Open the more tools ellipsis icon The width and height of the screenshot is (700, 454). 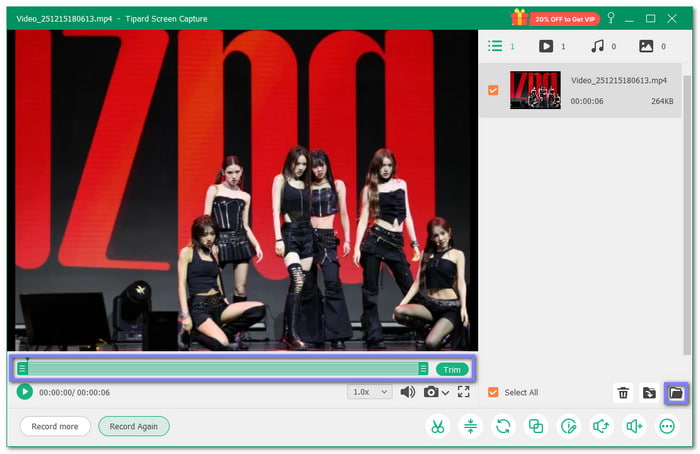point(667,426)
